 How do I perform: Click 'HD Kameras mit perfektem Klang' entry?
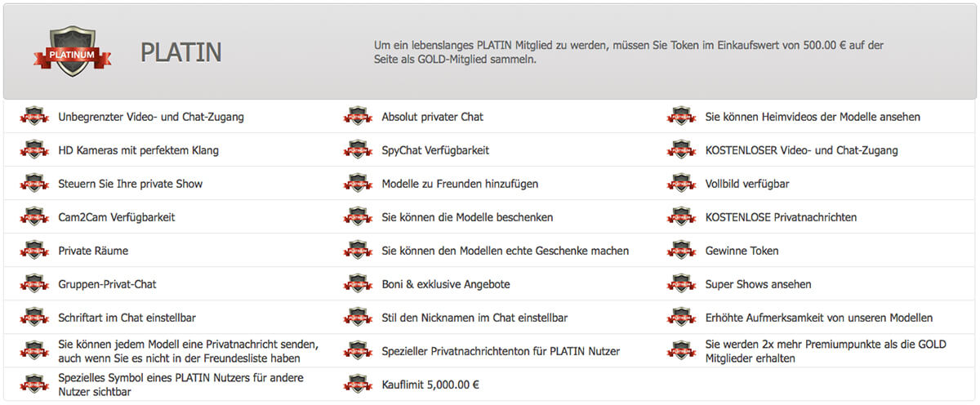click(138, 150)
